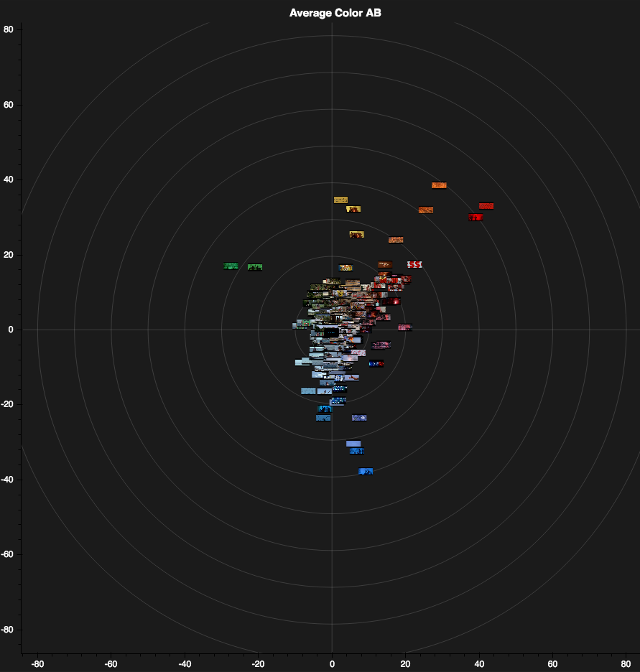Pick the red-and-white patterned thumbnail near b=17
640x672 pixels.
pos(414,264)
